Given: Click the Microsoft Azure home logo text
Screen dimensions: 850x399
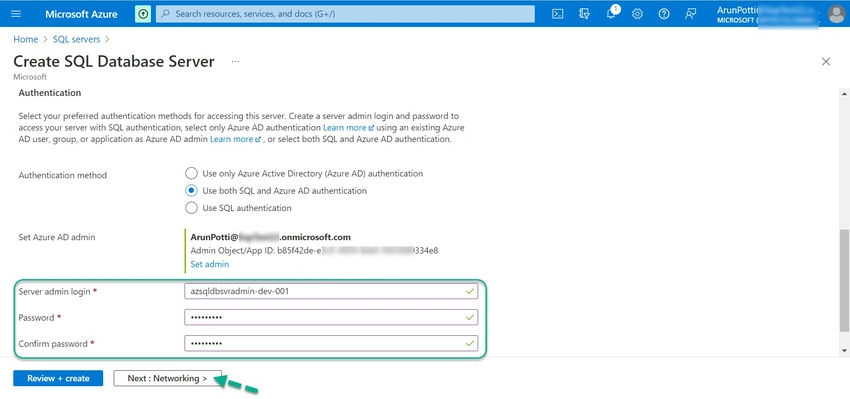Looking at the screenshot, I should 81,14.
